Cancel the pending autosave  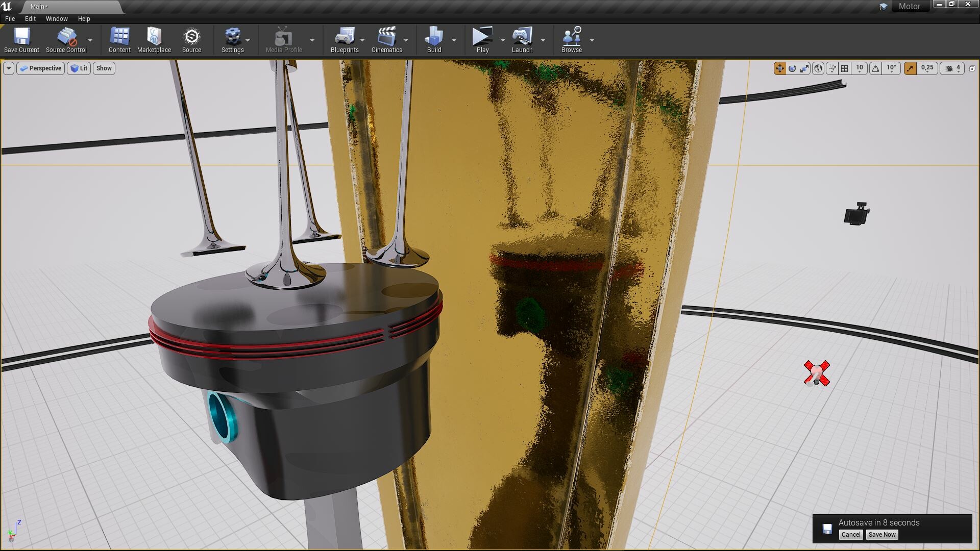[x=850, y=534]
